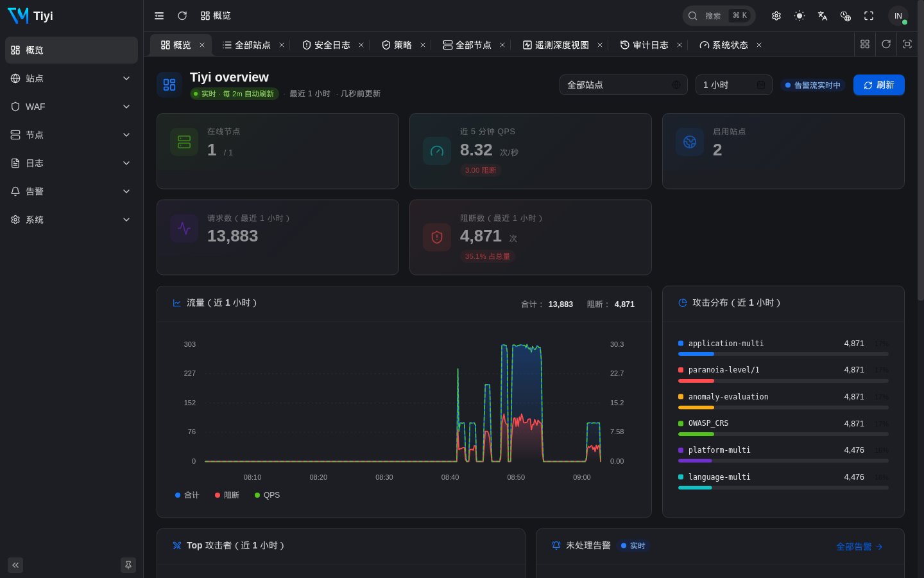Click the Top 攻击者 swords icon
The width and height of the screenshot is (924, 578).
(177, 545)
